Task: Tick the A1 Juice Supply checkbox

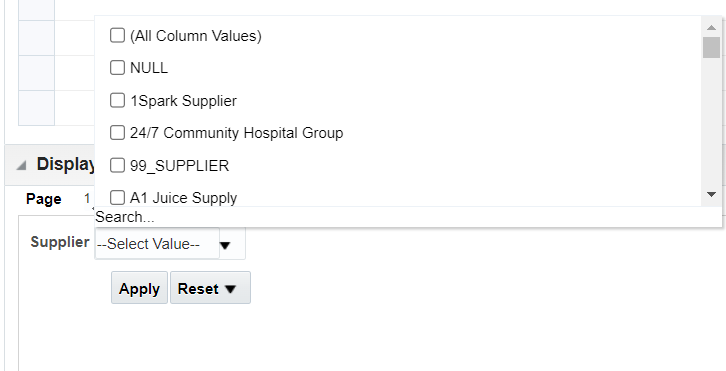Action: pyautogui.click(x=117, y=198)
